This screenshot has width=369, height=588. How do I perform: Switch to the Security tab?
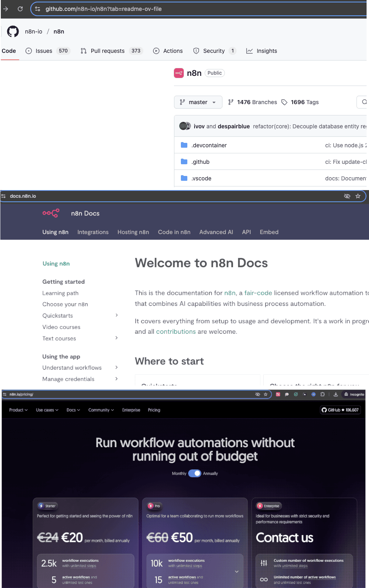point(214,51)
